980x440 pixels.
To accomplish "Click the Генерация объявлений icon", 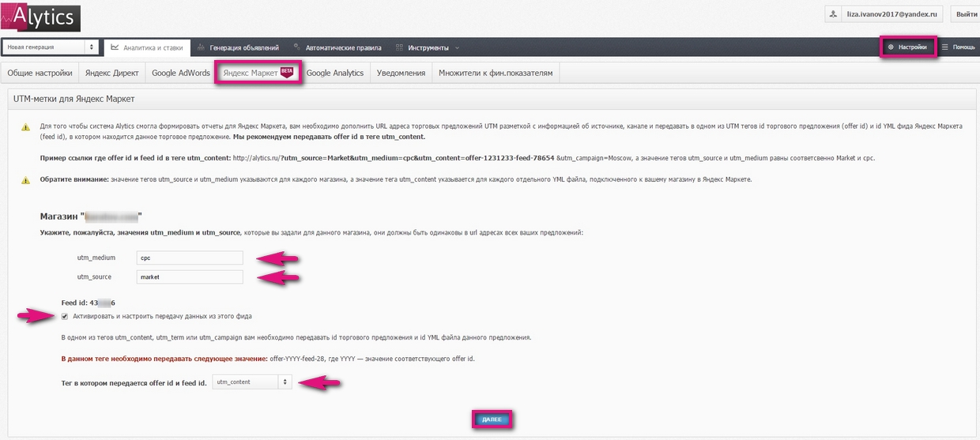I will coord(202,47).
